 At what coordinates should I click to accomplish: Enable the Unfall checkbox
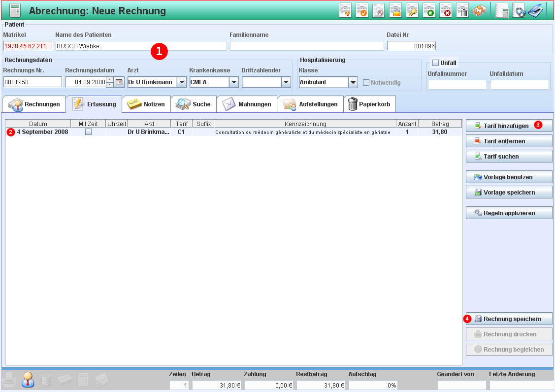(435, 63)
